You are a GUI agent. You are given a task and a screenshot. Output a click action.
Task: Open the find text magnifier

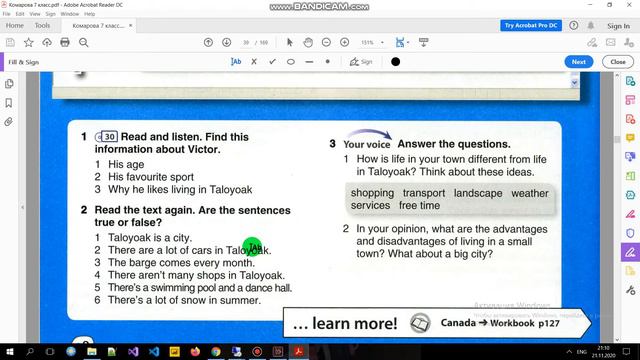coord(84,42)
